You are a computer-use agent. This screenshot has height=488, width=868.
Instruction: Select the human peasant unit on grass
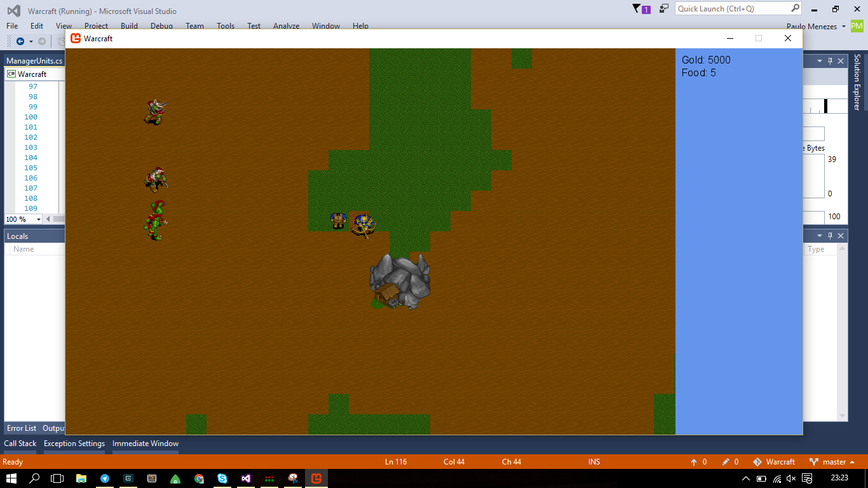coord(338,220)
